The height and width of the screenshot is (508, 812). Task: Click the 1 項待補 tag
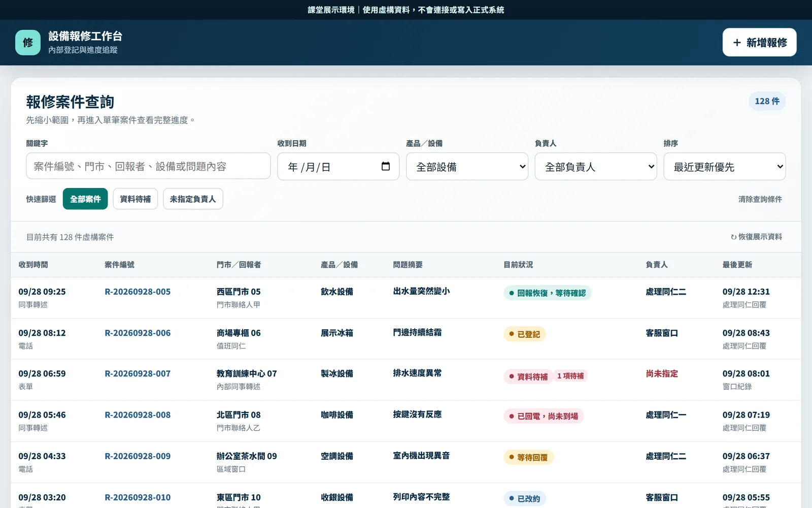[x=570, y=376]
